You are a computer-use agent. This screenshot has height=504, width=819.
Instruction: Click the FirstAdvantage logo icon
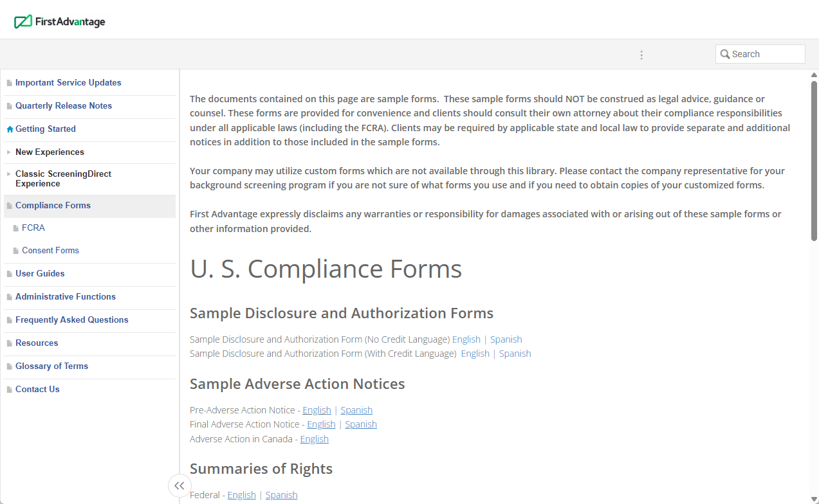pyautogui.click(x=23, y=21)
